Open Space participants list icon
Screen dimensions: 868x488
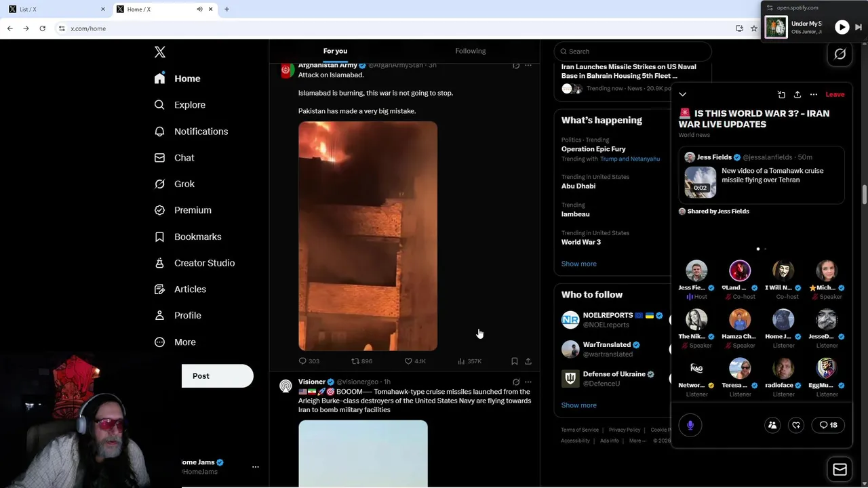772,425
